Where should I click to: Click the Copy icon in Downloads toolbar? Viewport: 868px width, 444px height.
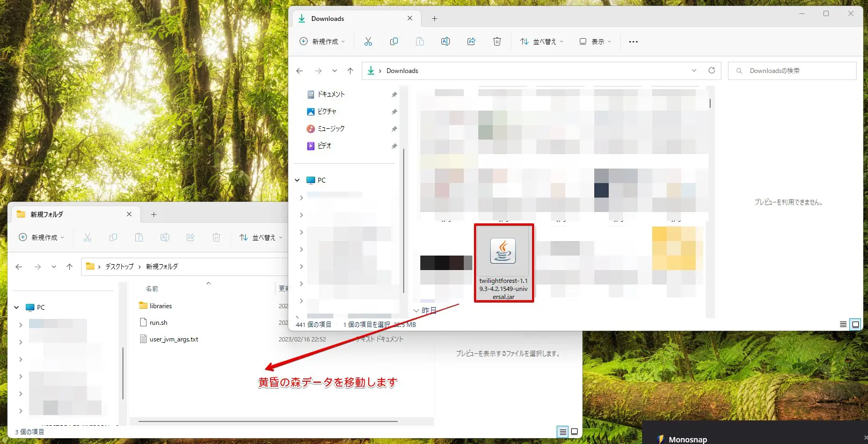click(394, 41)
